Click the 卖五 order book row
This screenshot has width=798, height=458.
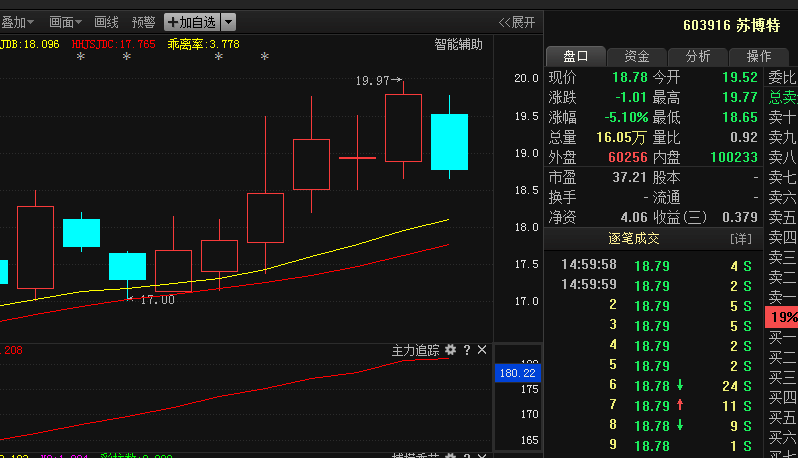[x=782, y=217]
